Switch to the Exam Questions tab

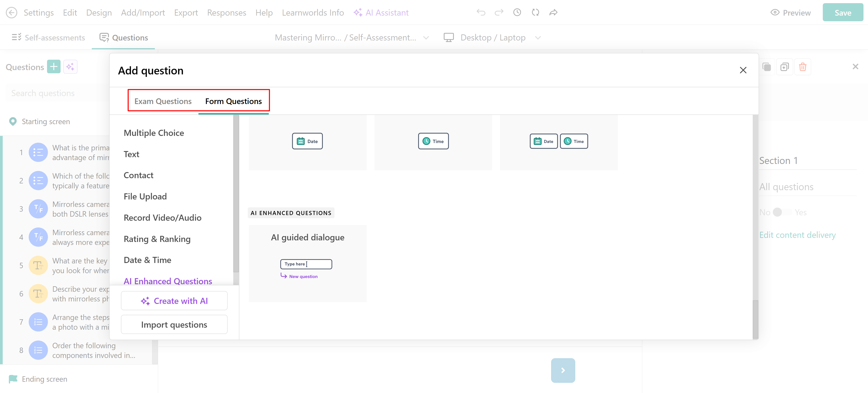pyautogui.click(x=163, y=101)
